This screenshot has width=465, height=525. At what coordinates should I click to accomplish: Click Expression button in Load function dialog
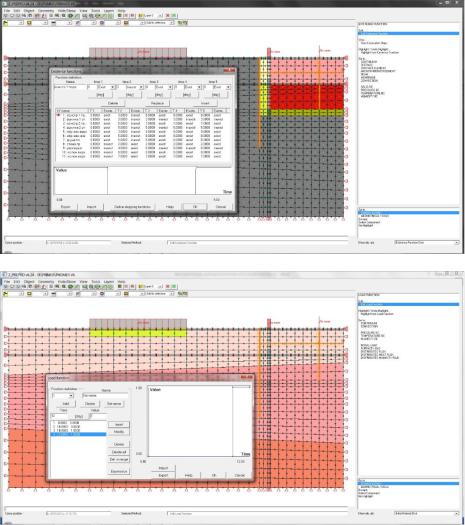tap(119, 472)
